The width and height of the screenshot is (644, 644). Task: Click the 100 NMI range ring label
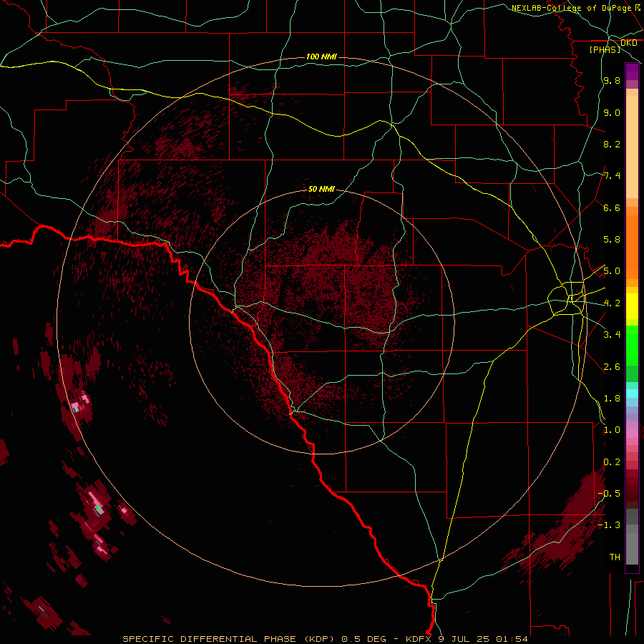(x=321, y=57)
